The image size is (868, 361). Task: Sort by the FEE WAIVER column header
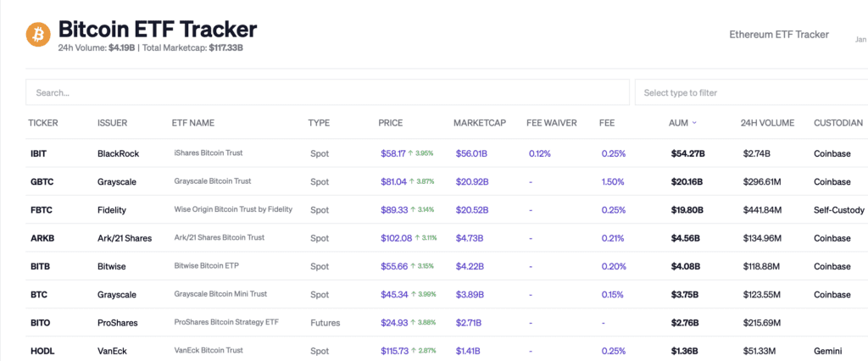552,123
